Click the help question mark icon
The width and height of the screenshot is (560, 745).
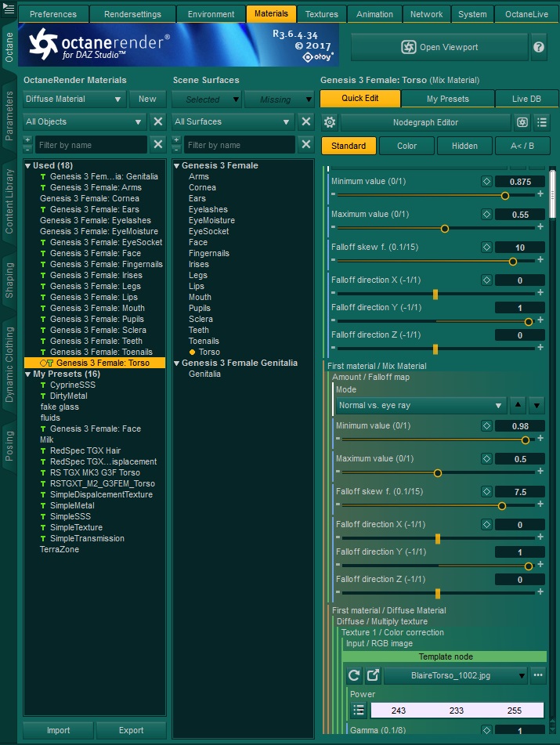point(539,47)
